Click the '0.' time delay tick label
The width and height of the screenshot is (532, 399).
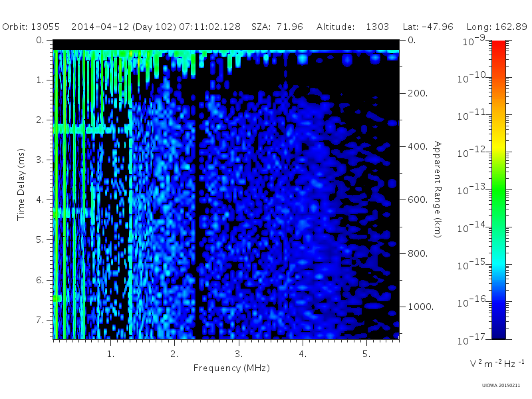(x=40, y=41)
